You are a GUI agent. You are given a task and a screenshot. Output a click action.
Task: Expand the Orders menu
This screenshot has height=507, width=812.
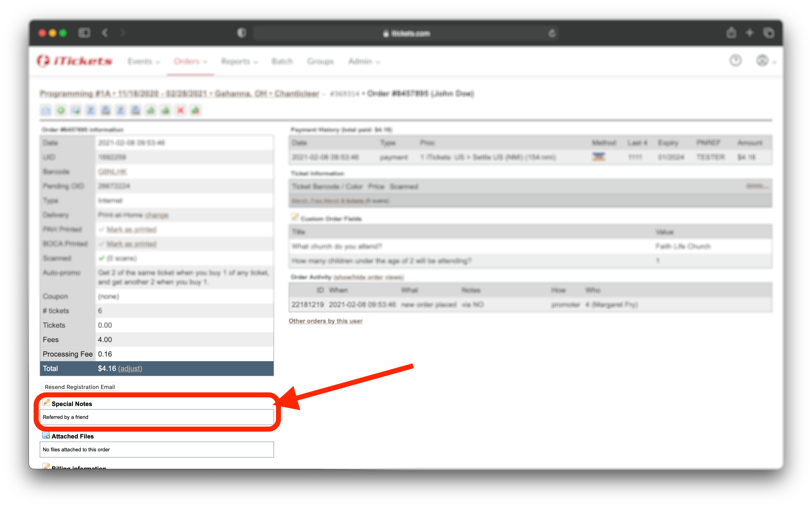190,61
